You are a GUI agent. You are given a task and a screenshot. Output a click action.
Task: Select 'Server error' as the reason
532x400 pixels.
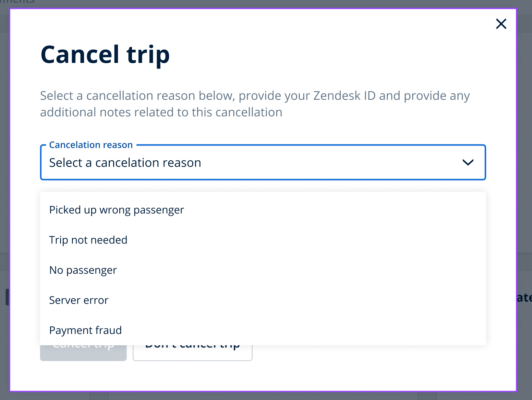[x=78, y=300]
